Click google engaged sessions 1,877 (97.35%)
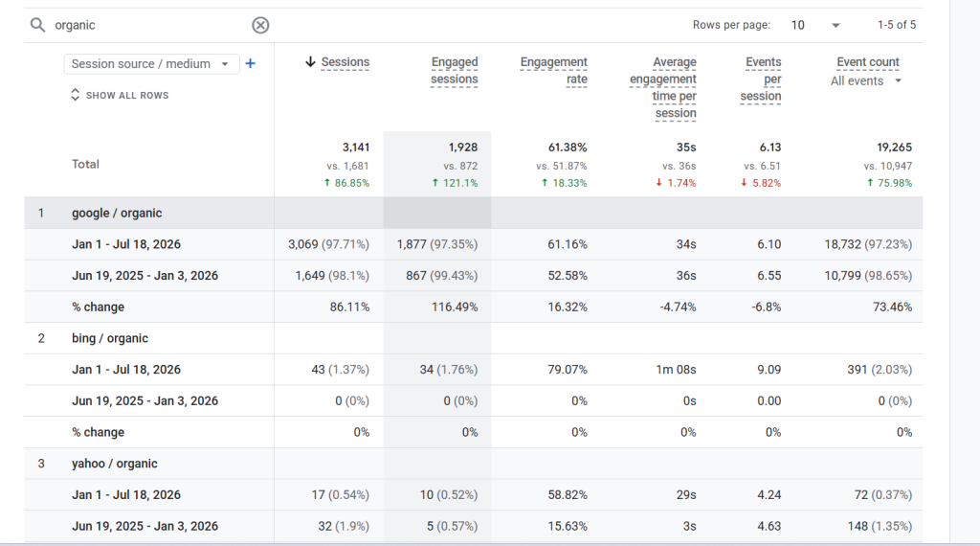Screen dimensions: 980x546 pyautogui.click(x=437, y=244)
